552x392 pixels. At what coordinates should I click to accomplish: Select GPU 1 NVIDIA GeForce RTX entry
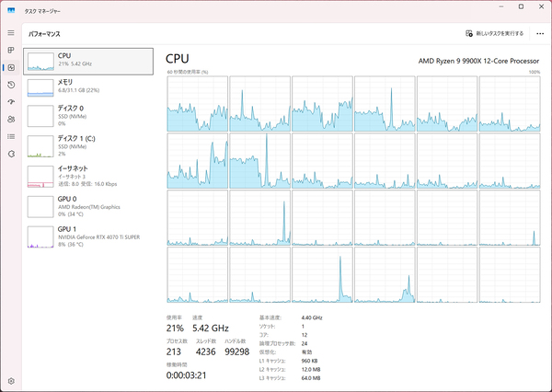88,236
